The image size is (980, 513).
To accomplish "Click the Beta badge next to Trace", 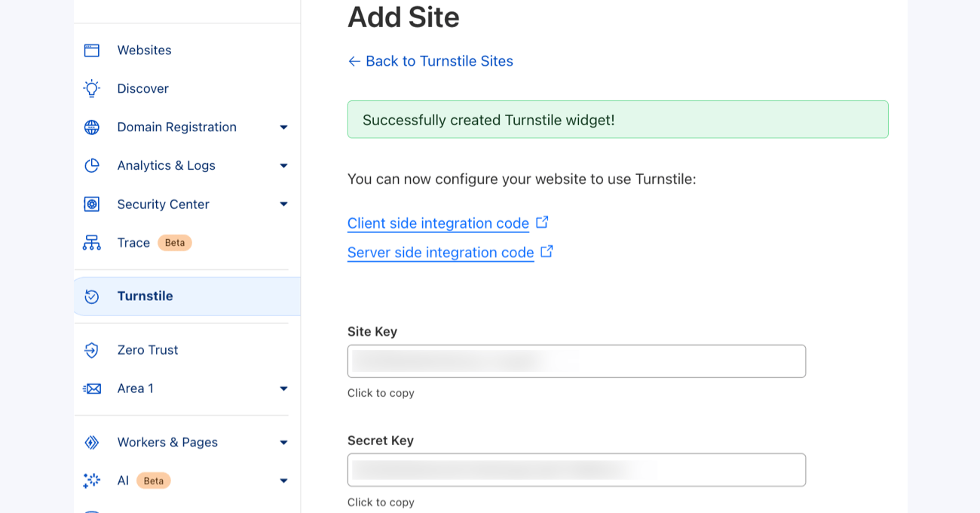I will click(x=175, y=243).
